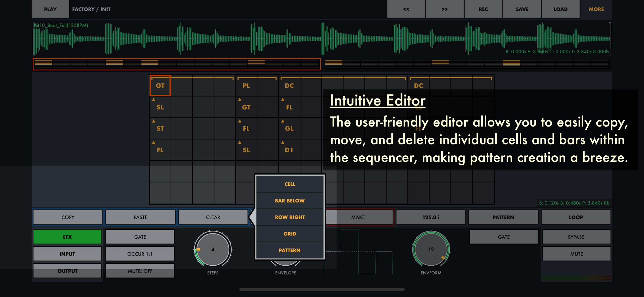Click the MAKE button
The image size is (644, 297).
(358, 217)
